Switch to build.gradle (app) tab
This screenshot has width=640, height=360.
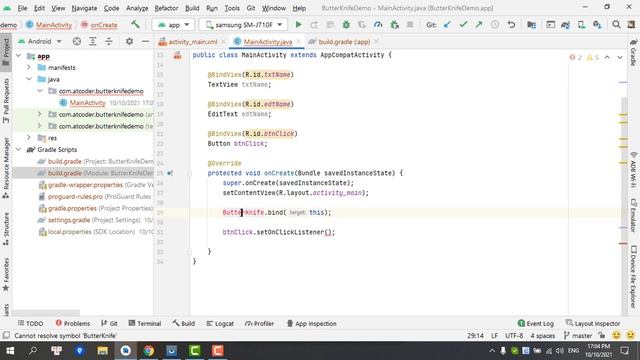click(344, 42)
